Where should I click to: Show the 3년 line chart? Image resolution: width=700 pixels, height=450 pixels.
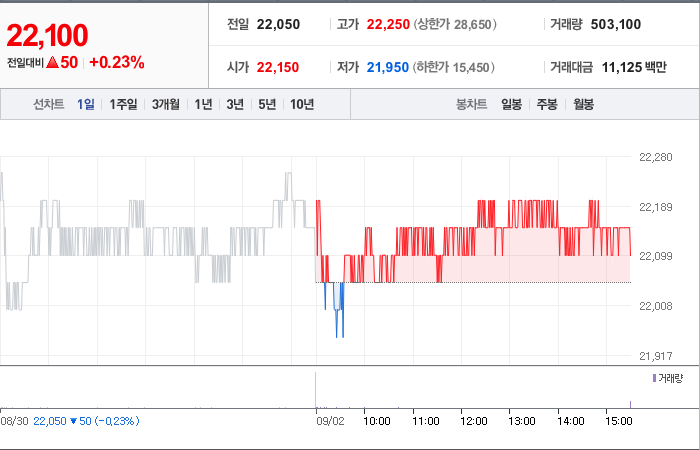pyautogui.click(x=235, y=104)
